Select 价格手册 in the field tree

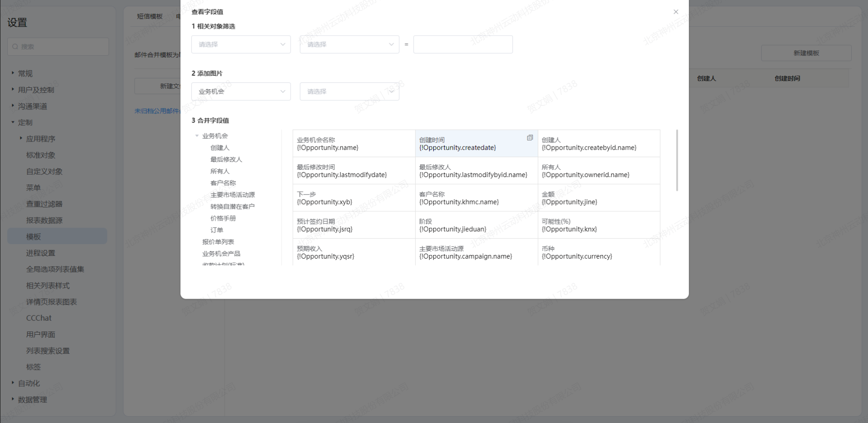223,218
